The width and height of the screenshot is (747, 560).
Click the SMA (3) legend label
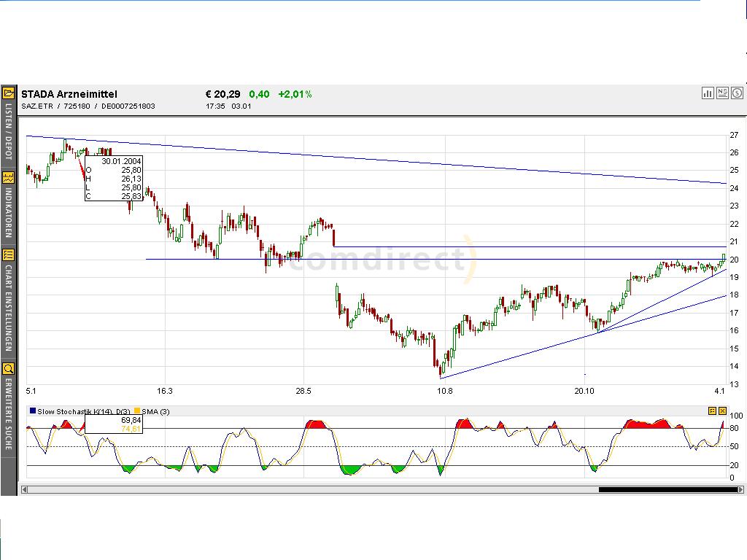[x=155, y=411]
